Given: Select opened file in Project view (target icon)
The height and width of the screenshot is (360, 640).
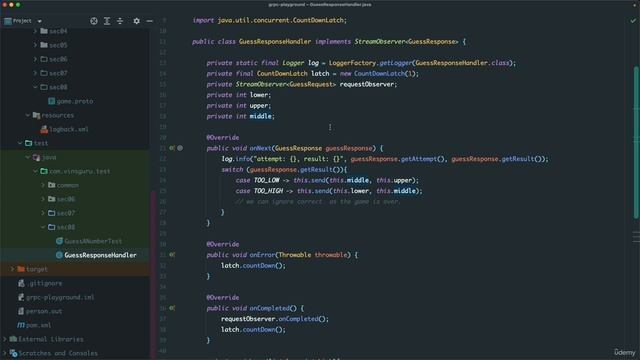Looking at the screenshot, I should (94, 21).
